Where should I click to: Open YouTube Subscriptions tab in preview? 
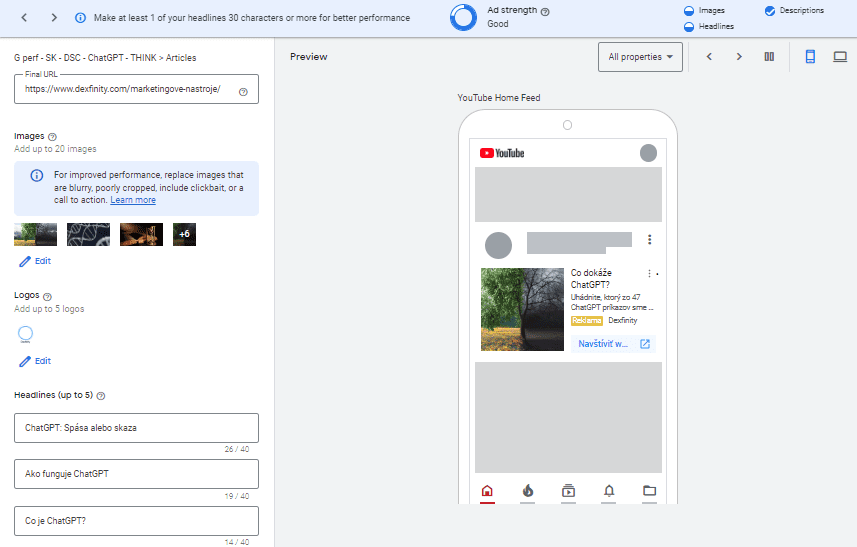coord(568,491)
